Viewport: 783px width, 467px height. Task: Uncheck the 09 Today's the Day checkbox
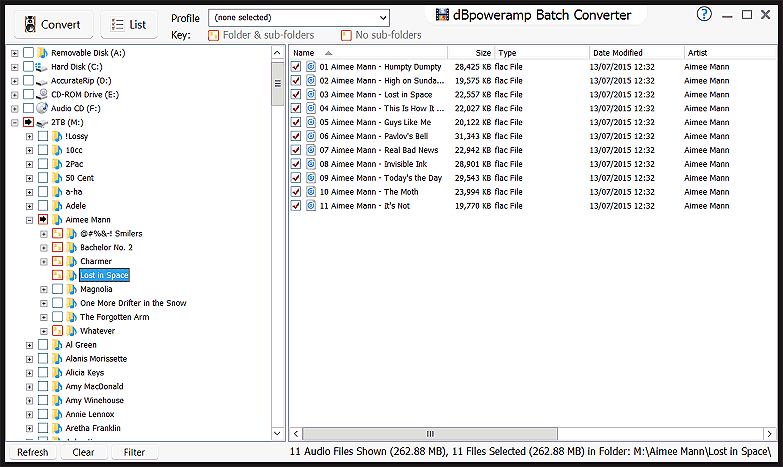[296, 178]
